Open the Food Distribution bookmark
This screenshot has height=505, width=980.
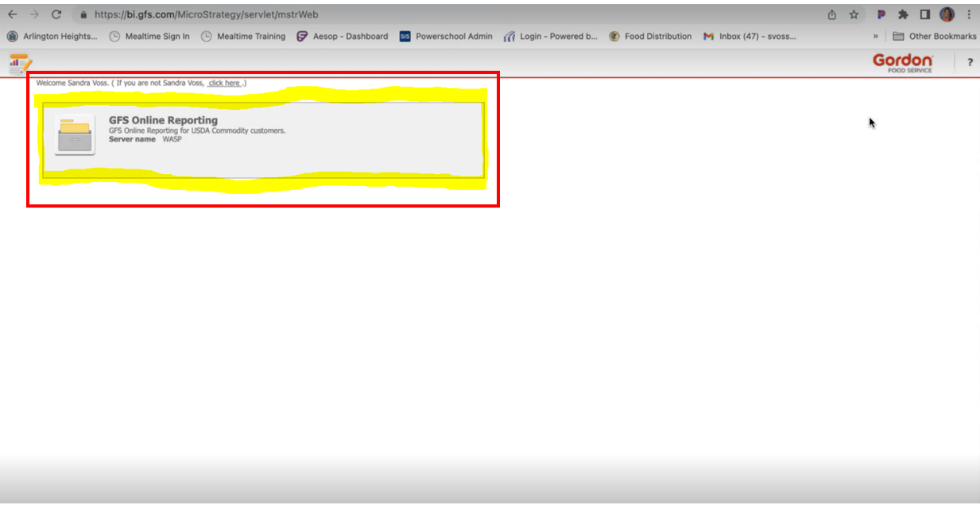651,37
